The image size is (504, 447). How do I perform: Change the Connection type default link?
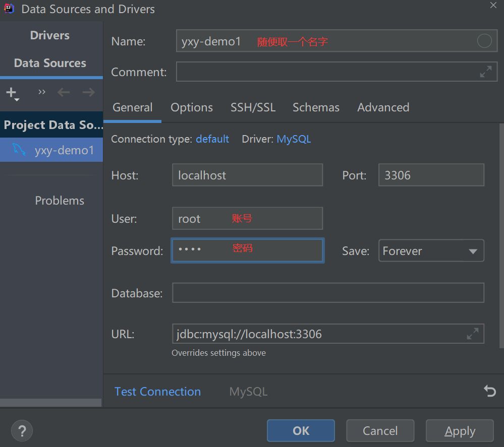point(212,139)
